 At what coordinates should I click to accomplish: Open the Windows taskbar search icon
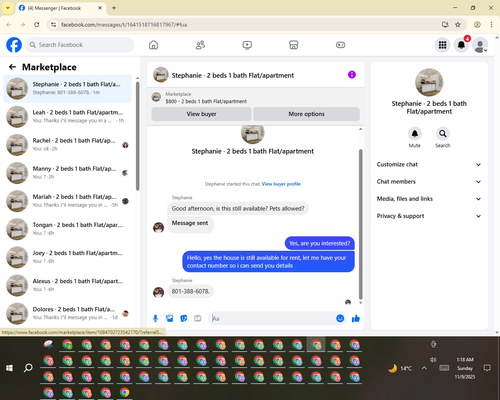tap(28, 368)
